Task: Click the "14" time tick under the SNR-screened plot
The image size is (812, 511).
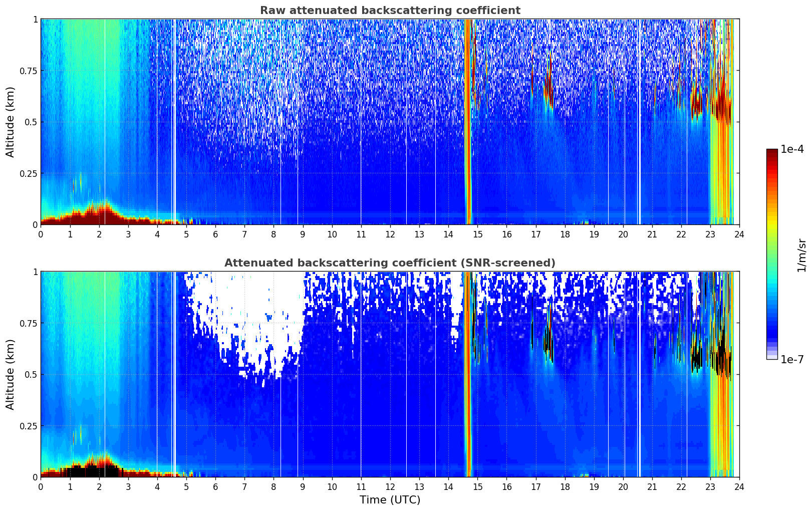Action: tap(448, 486)
